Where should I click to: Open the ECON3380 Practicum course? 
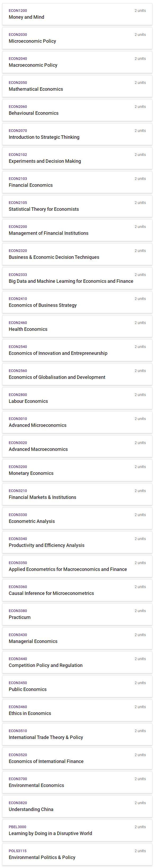click(x=77, y=614)
